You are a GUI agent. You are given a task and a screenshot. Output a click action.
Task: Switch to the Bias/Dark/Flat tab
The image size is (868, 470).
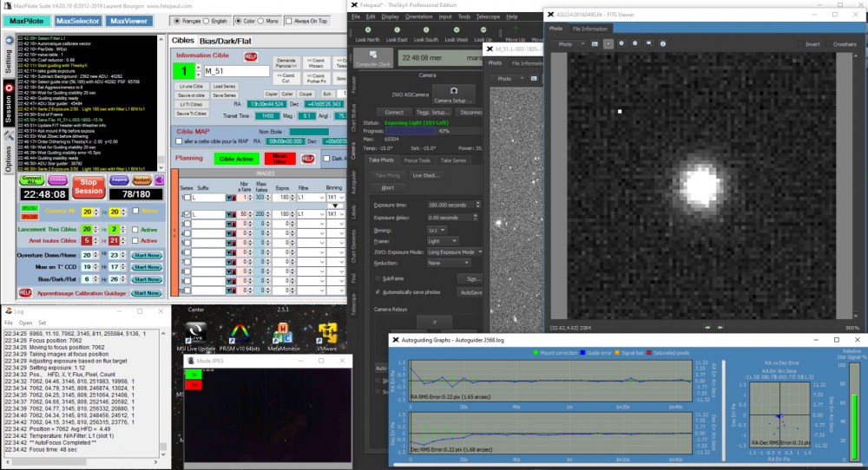tap(226, 41)
